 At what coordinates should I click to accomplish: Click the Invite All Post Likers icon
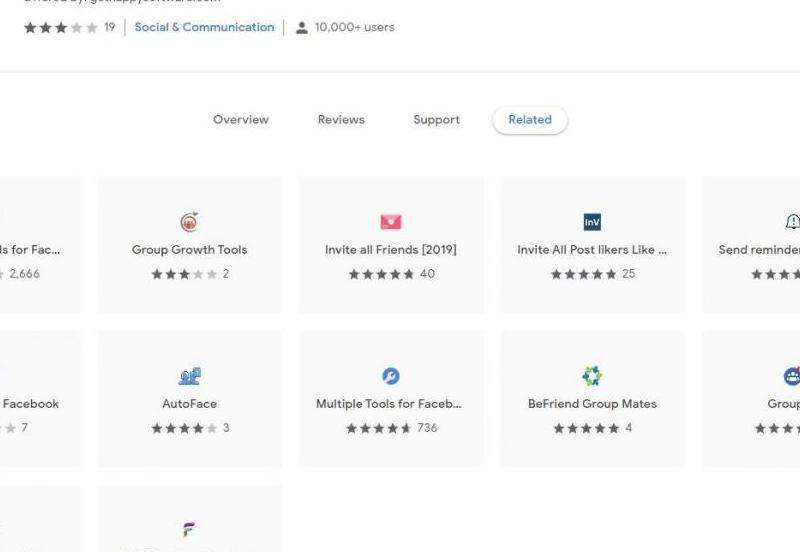click(x=592, y=222)
